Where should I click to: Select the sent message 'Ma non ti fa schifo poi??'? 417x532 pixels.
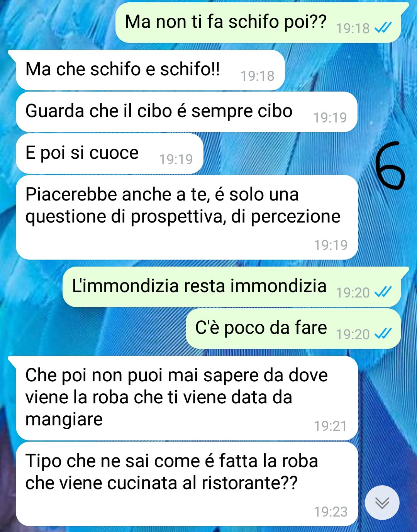coord(258,22)
